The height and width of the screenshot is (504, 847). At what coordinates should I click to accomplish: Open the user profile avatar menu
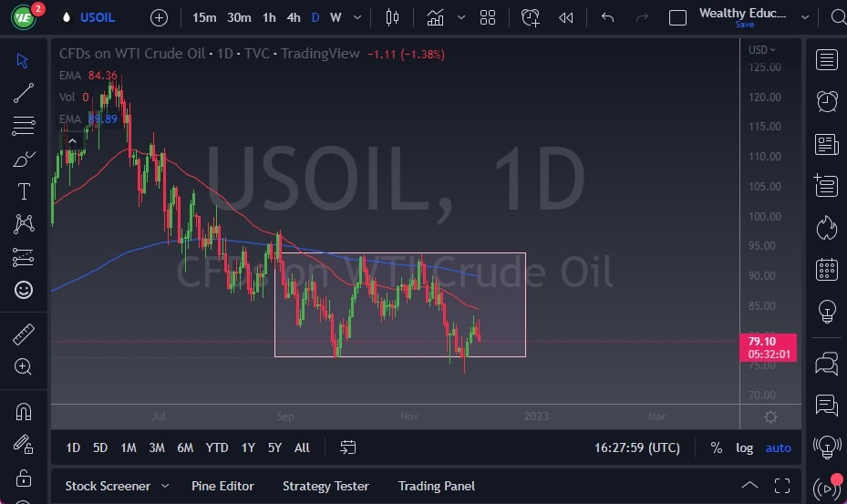tap(24, 17)
